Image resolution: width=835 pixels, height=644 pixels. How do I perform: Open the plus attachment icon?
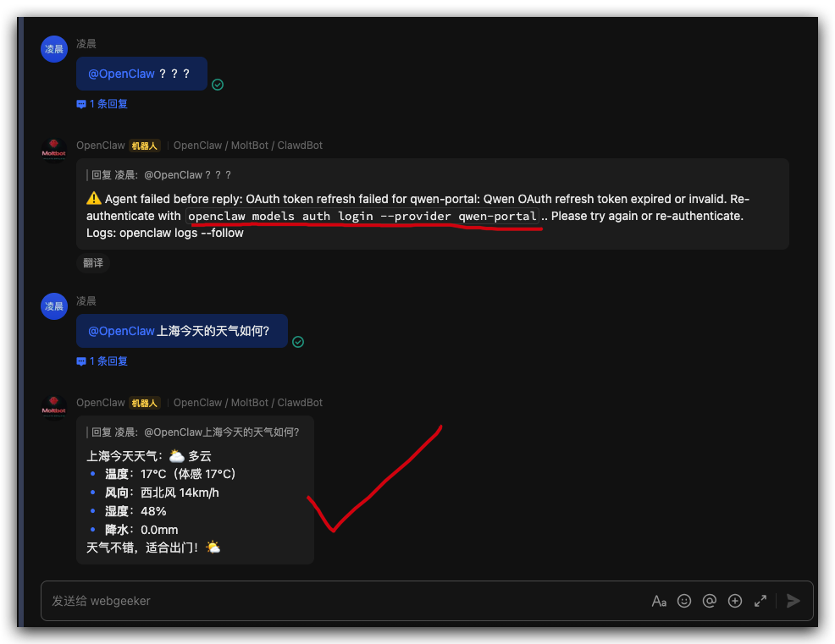pos(735,601)
